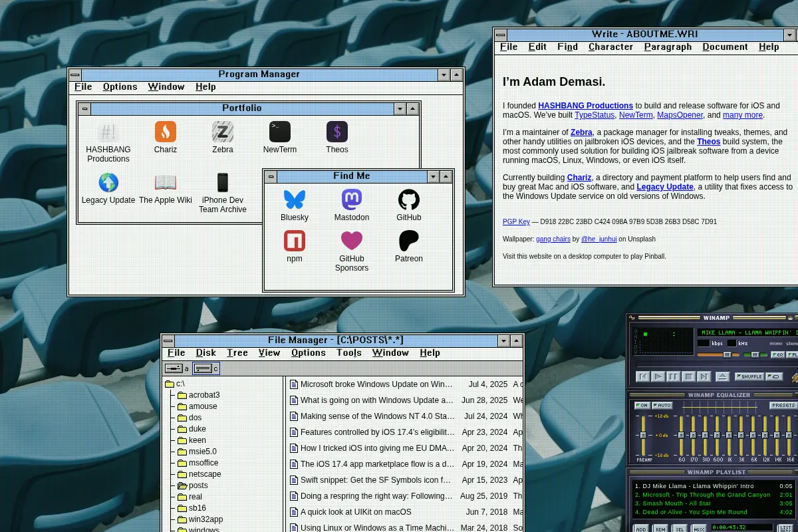The image size is (798, 532).
Task: Select drive c in File Manager
Action: click(x=206, y=368)
